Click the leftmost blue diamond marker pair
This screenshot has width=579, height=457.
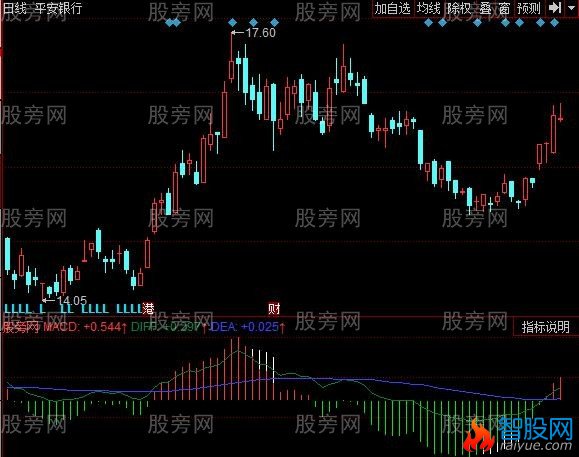tap(173, 23)
